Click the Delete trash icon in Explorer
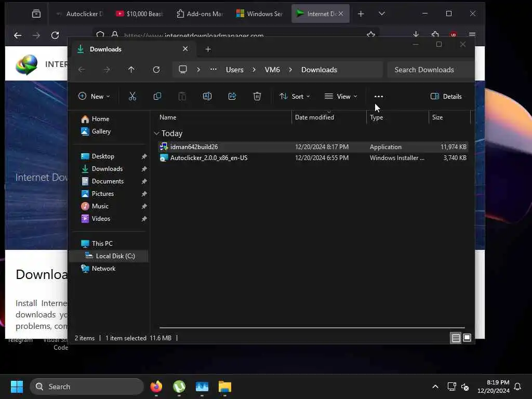532x399 pixels. [x=257, y=96]
